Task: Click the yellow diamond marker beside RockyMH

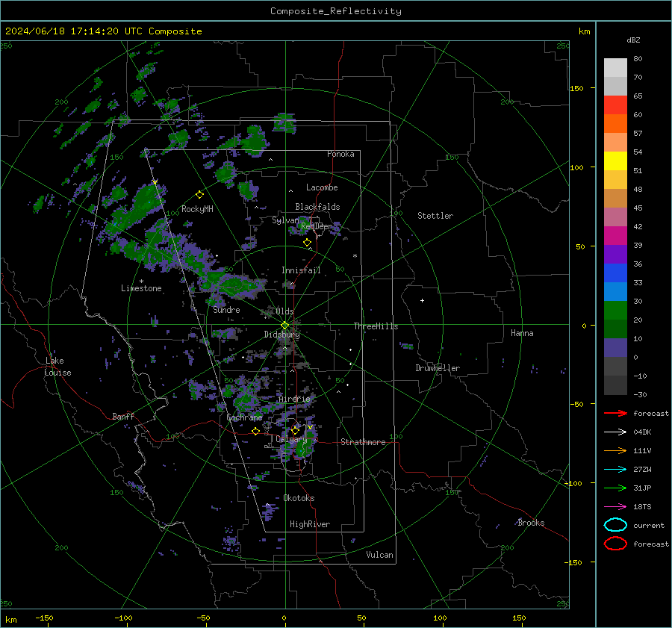Action: click(199, 195)
